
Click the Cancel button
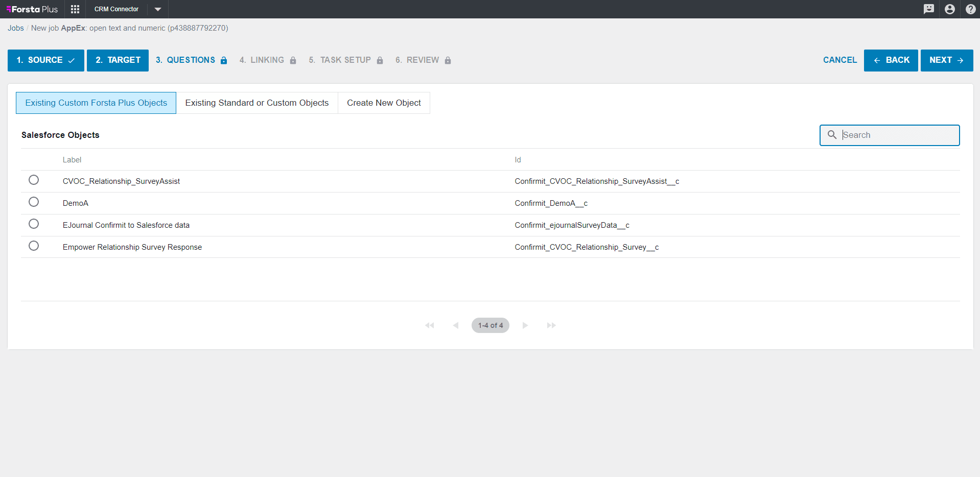840,60
